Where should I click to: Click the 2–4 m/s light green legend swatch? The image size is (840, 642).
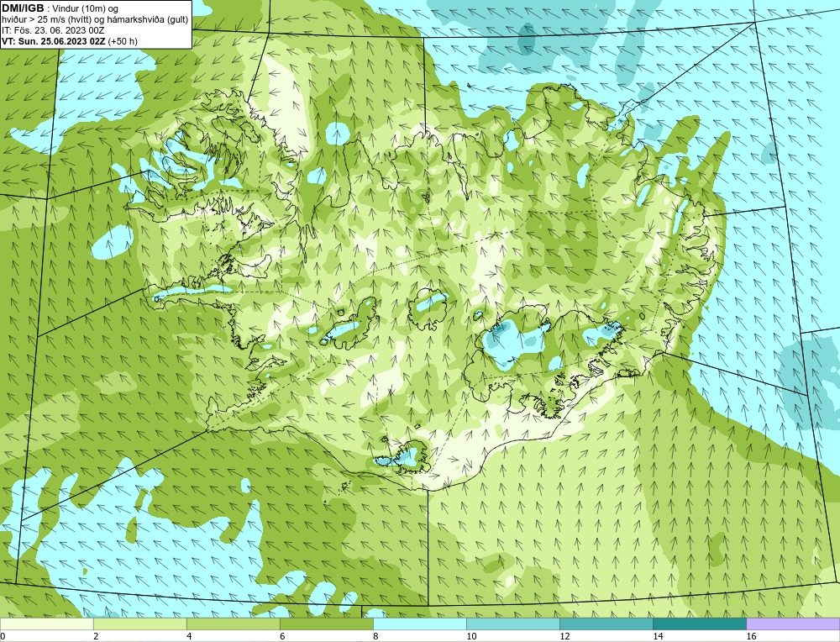pyautogui.click(x=139, y=624)
